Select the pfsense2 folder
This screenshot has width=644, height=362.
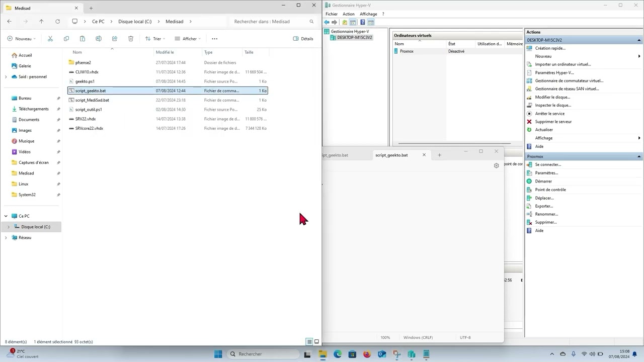168,62
